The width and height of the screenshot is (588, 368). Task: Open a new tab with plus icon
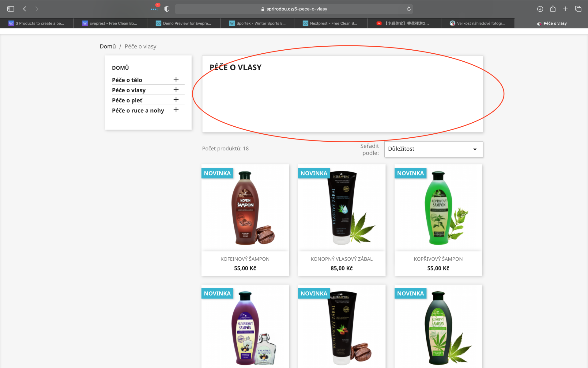[x=565, y=9]
